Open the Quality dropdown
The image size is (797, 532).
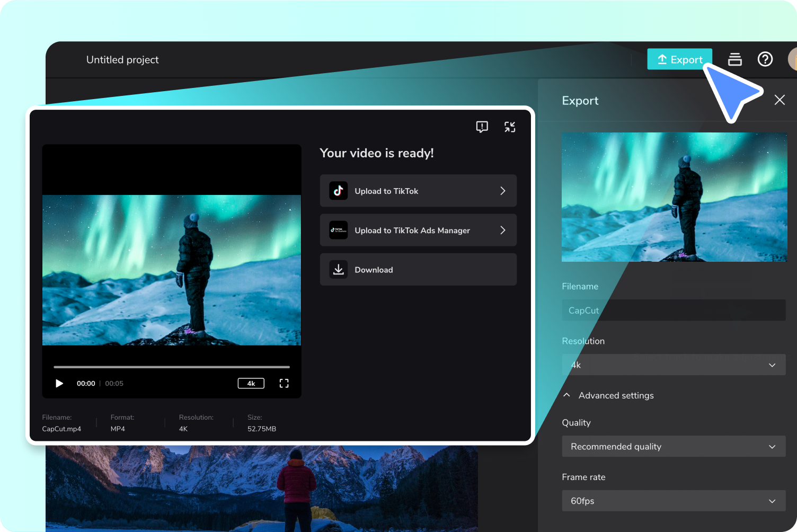674,446
